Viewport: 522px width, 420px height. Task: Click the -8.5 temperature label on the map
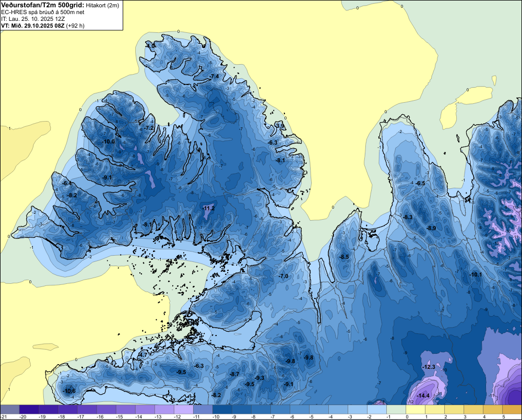344,257
